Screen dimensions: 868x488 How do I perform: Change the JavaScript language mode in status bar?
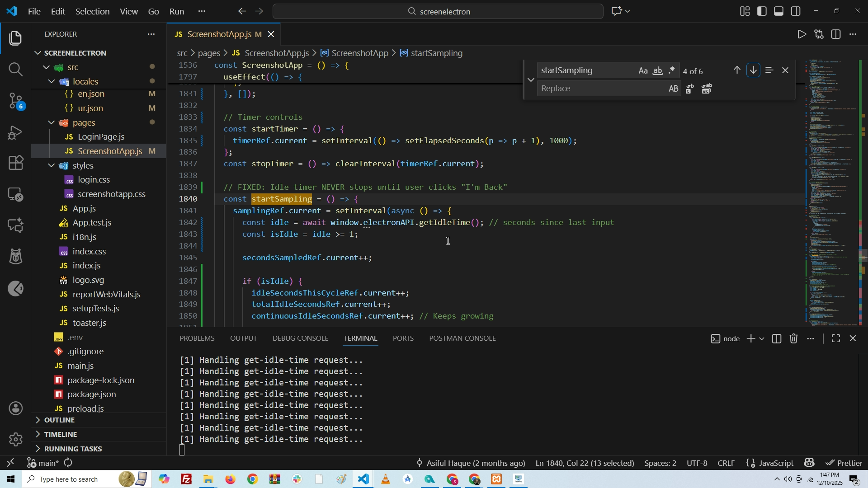[775, 463]
